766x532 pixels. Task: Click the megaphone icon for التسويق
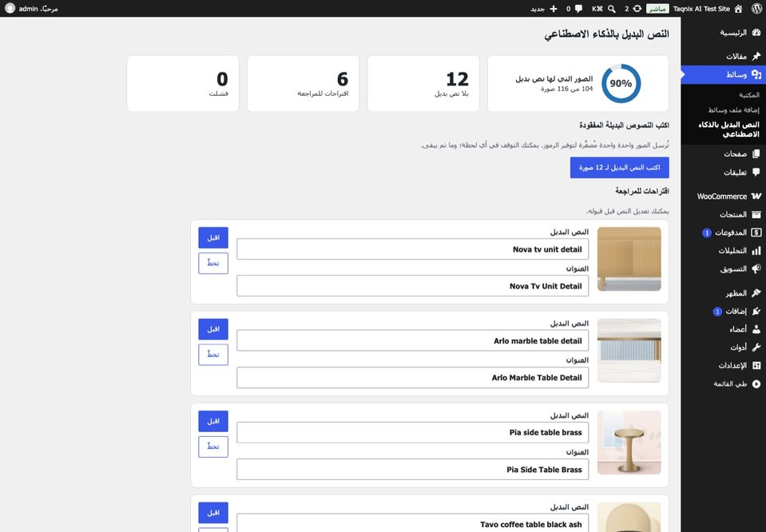[756, 268]
